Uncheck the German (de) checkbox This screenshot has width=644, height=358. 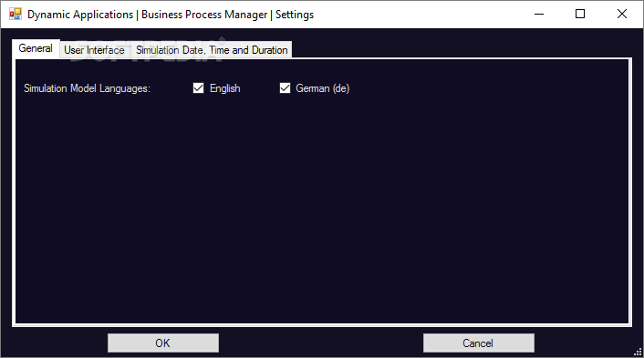[x=285, y=88]
